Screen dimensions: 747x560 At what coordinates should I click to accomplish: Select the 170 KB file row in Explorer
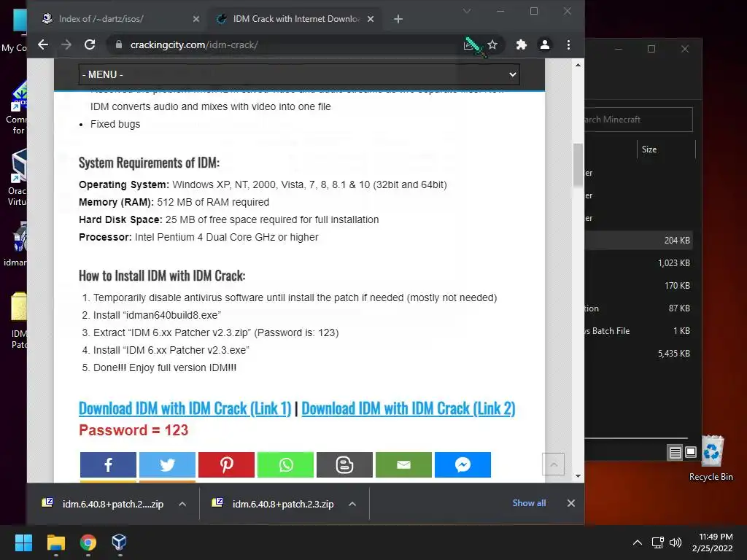point(638,286)
